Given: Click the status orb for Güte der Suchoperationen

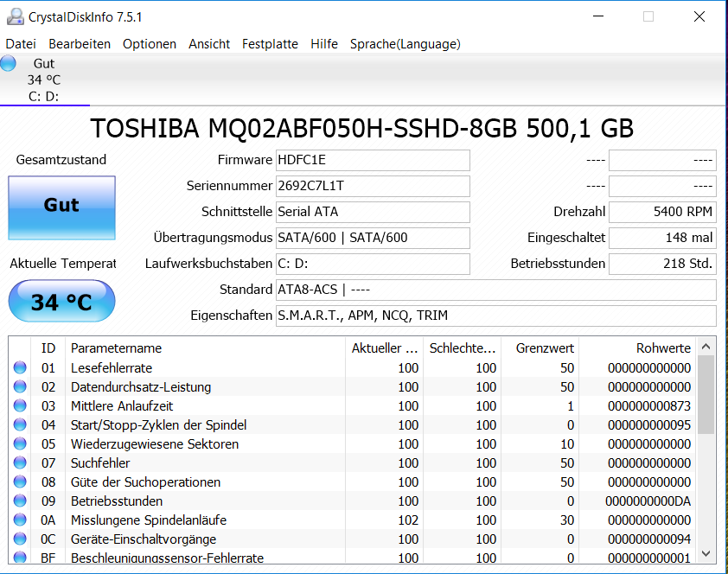Looking at the screenshot, I should coord(20,482).
